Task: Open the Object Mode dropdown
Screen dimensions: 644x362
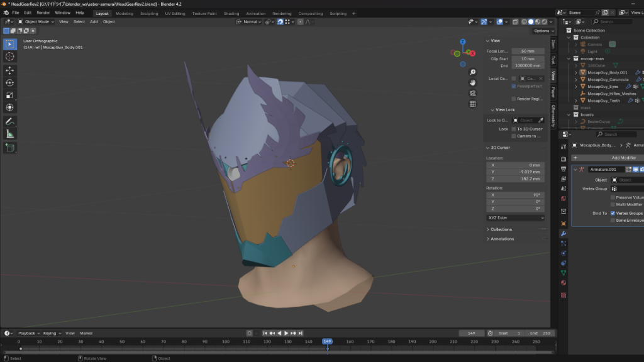Action: tap(36, 21)
